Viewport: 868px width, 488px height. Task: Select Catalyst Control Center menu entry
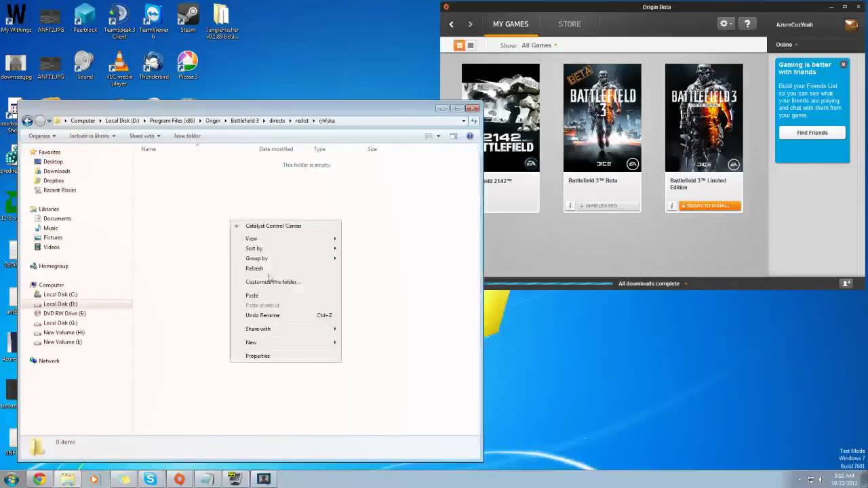tap(285, 226)
